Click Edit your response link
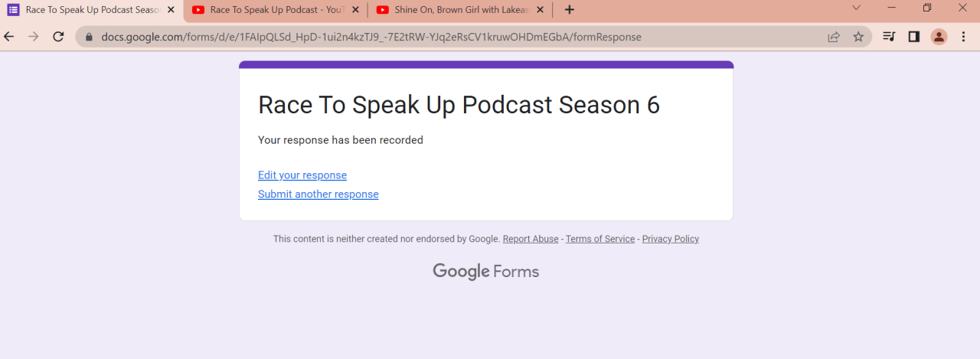Screen dimensions: 980x359 point(302,175)
